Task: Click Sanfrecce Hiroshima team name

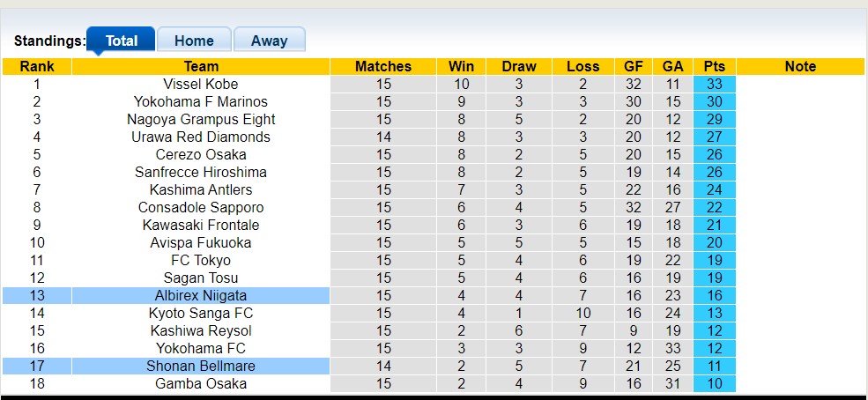Action: point(201,173)
